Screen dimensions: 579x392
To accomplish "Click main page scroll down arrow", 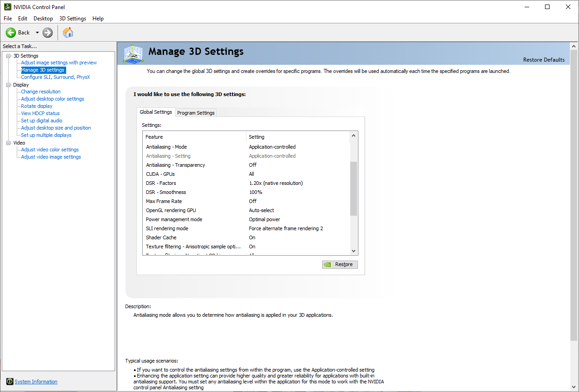I will (x=574, y=386).
